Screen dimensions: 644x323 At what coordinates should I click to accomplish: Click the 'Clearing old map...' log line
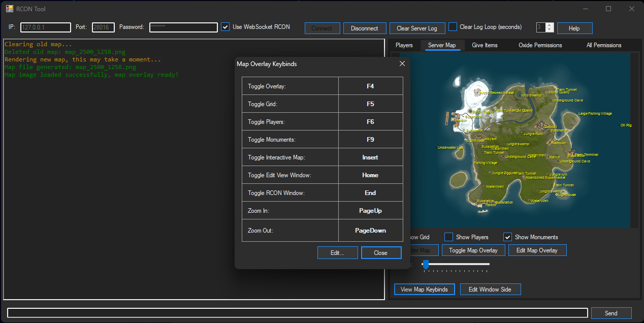pyautogui.click(x=38, y=44)
